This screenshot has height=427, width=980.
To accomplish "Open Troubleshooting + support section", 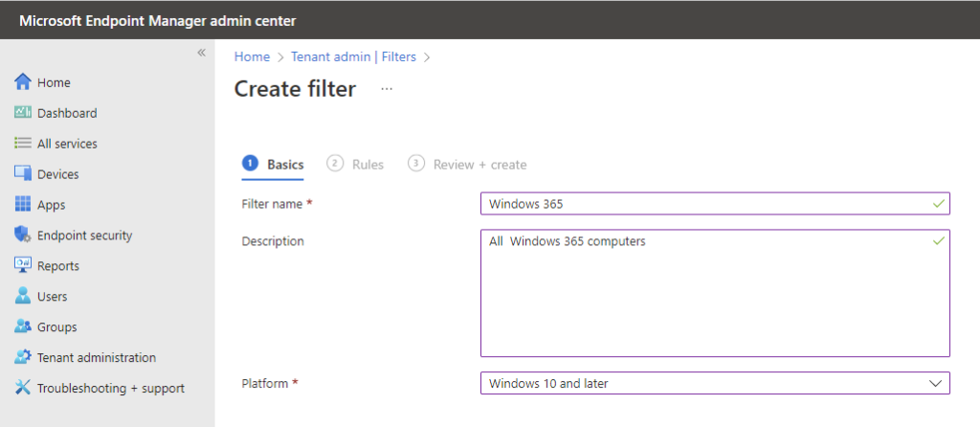I will 111,389.
